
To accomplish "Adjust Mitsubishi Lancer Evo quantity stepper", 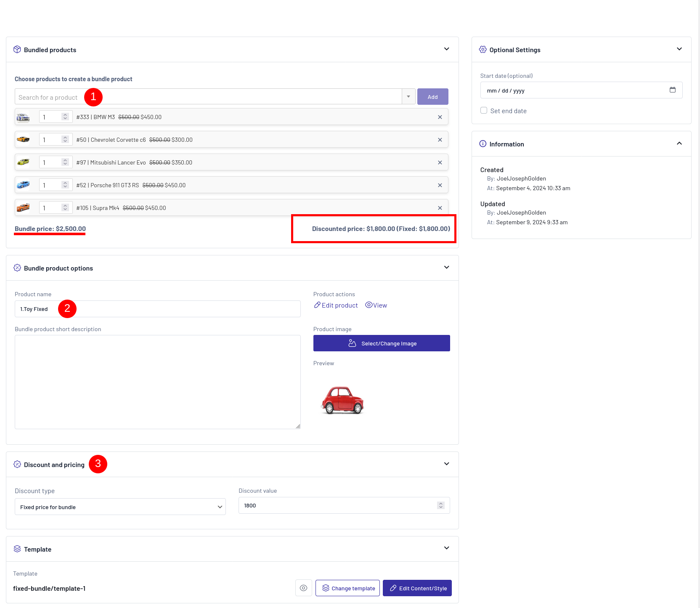I will (x=65, y=162).
